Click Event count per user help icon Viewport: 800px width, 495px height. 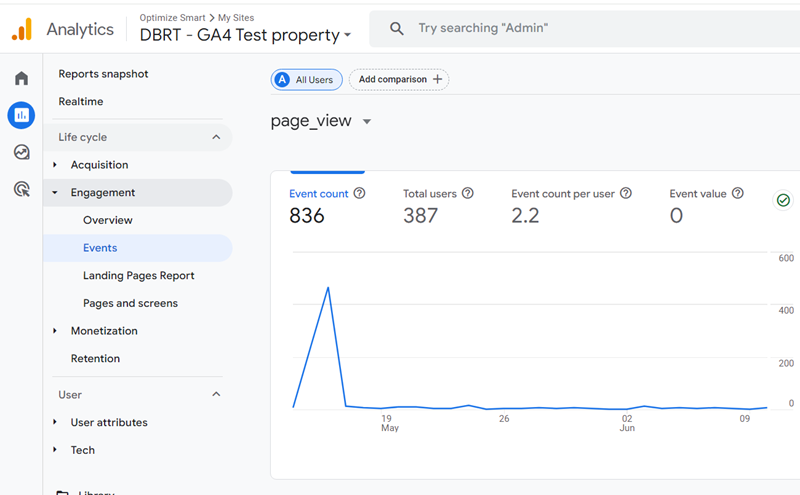point(626,193)
